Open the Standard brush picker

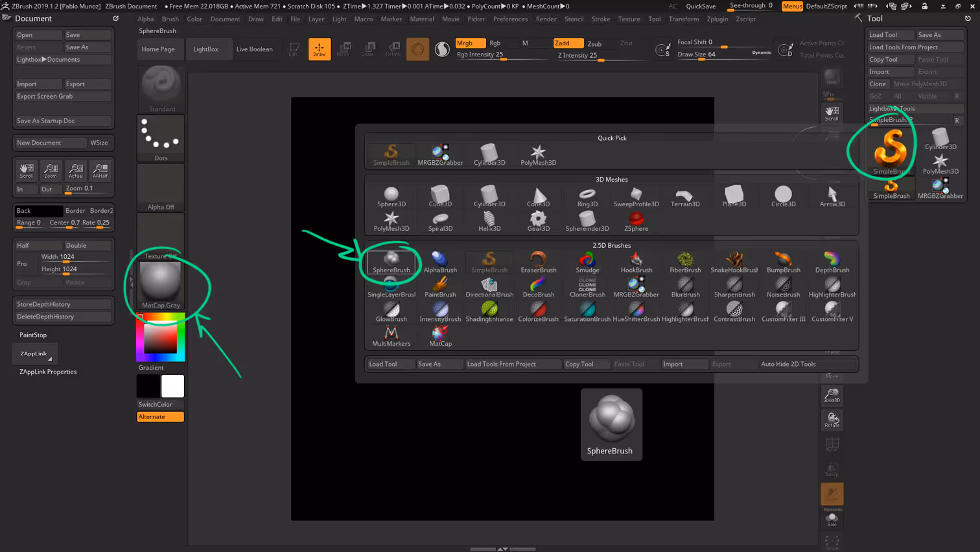(x=161, y=89)
